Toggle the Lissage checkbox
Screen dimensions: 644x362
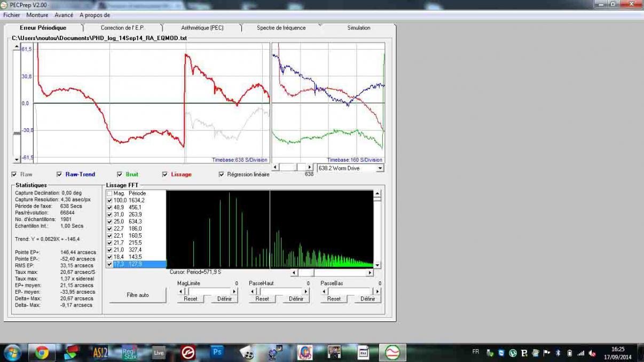(x=165, y=175)
